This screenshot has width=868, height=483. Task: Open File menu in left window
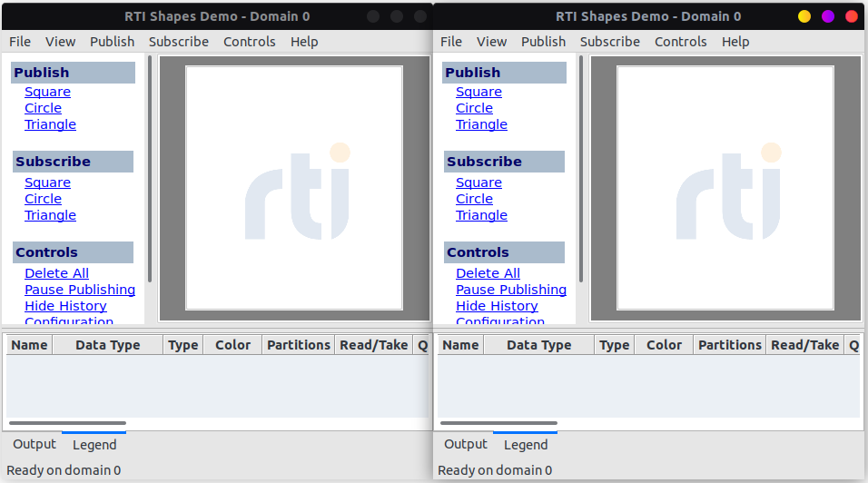tap(20, 42)
